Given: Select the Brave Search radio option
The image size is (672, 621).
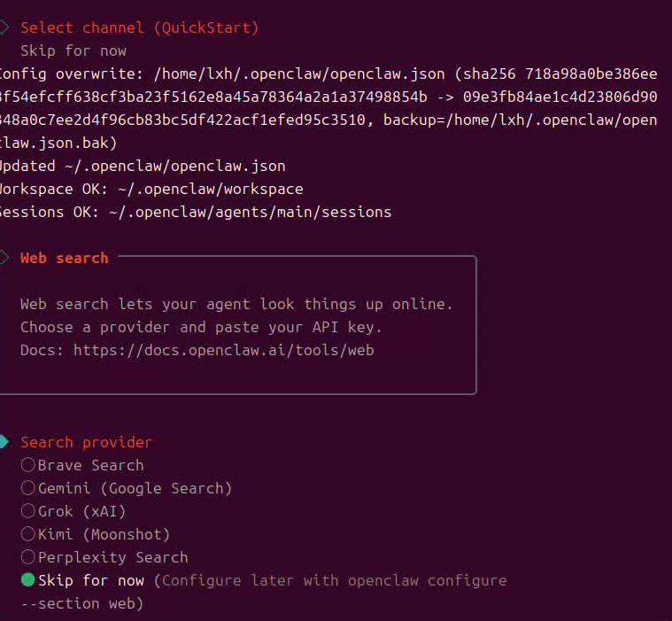Looking at the screenshot, I should [28, 465].
